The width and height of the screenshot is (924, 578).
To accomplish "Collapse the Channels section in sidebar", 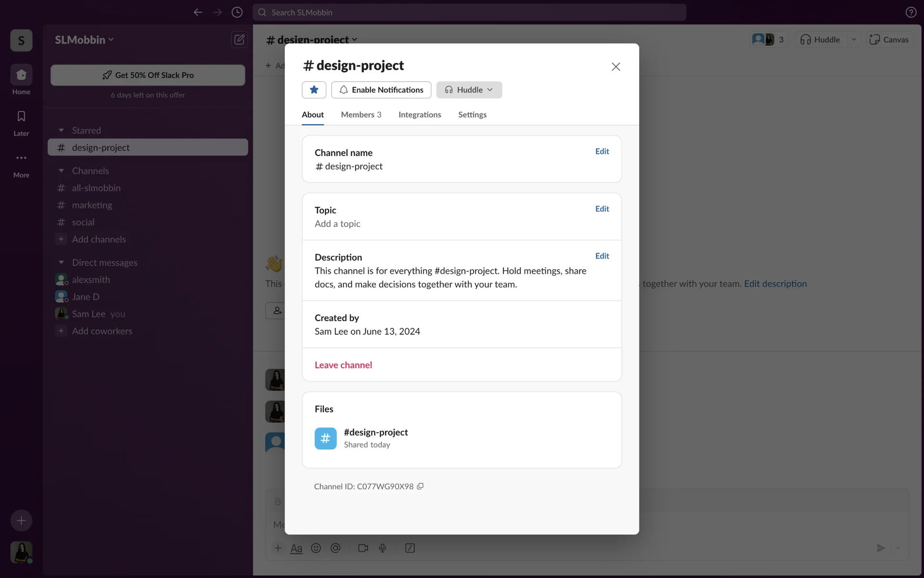I will (x=61, y=171).
